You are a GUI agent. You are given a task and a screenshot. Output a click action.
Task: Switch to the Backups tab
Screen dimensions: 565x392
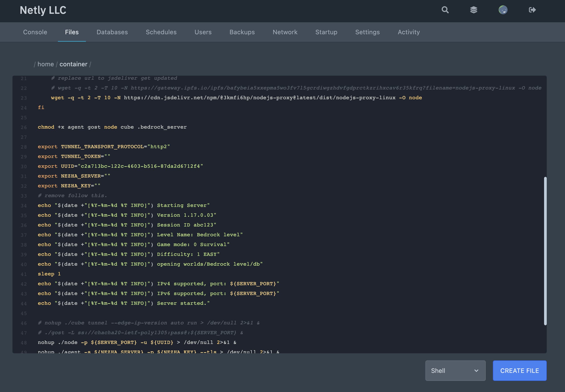pos(242,32)
